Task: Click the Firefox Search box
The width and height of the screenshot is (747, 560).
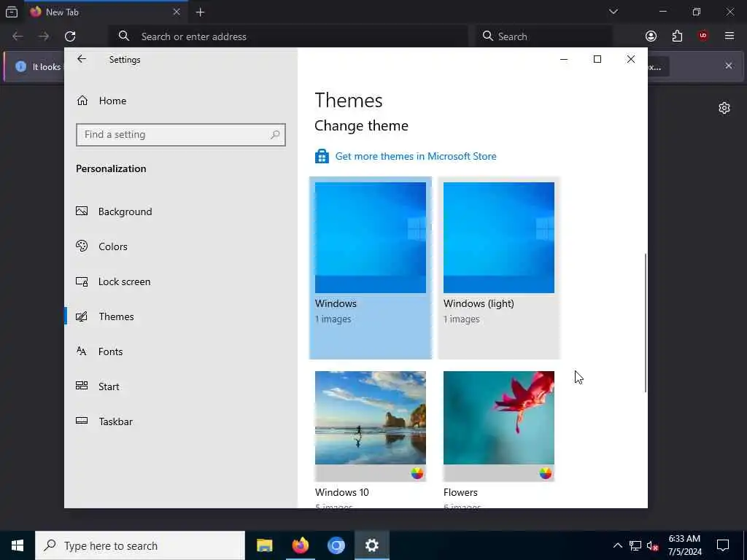Action: click(544, 36)
